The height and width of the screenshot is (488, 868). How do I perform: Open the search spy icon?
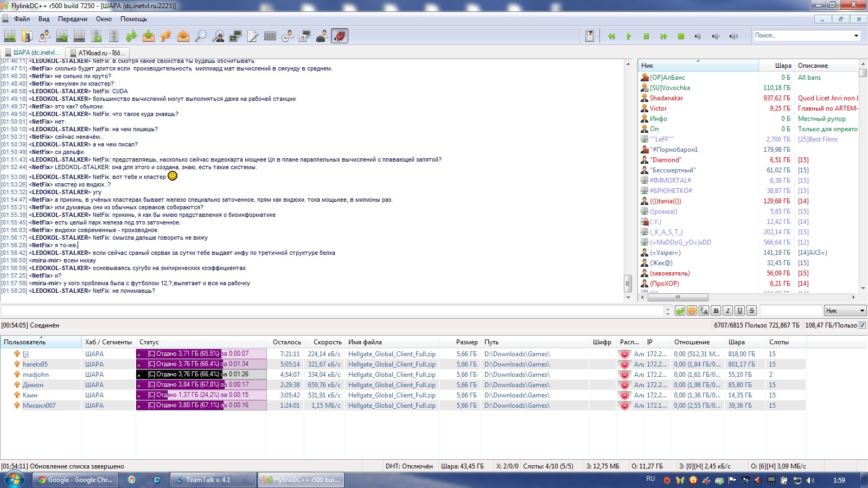pos(218,36)
